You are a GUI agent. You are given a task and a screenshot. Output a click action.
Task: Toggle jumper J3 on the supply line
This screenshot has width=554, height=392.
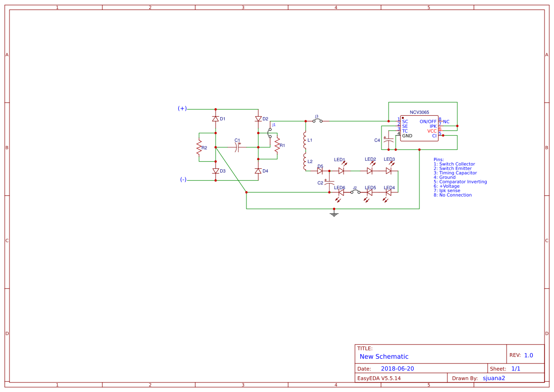pyautogui.click(x=317, y=120)
